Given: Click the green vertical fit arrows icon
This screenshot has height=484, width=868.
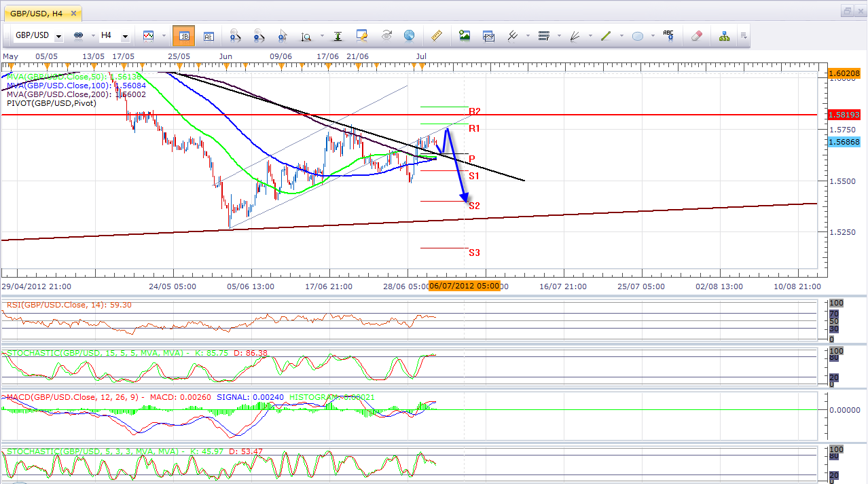Looking at the screenshot, I should click(338, 35).
